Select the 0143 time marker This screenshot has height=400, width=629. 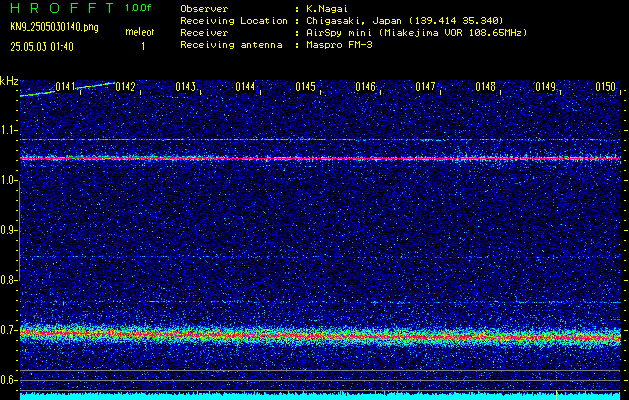pos(185,87)
